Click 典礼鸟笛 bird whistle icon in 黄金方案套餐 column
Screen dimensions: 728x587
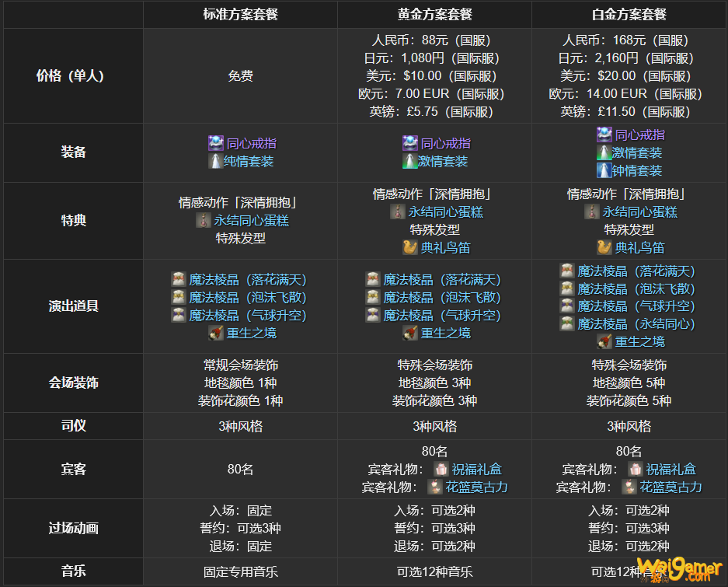click(x=410, y=248)
